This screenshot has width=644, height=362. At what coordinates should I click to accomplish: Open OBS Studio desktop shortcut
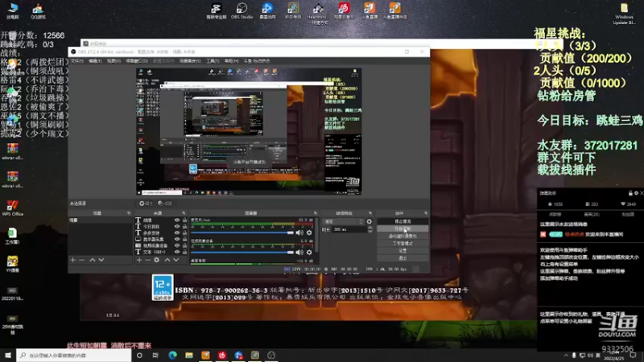tap(242, 11)
